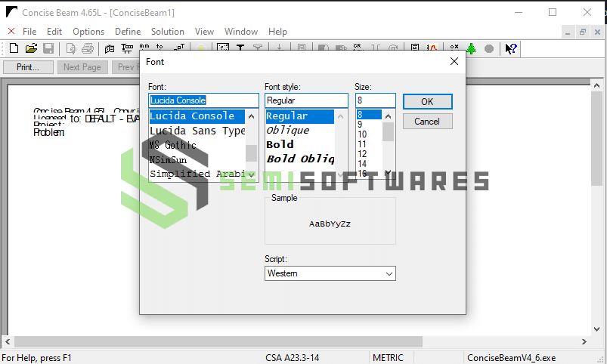The height and width of the screenshot is (364, 607).
Task: Click the 'ox' toolbar icon
Action: [x=454, y=47]
